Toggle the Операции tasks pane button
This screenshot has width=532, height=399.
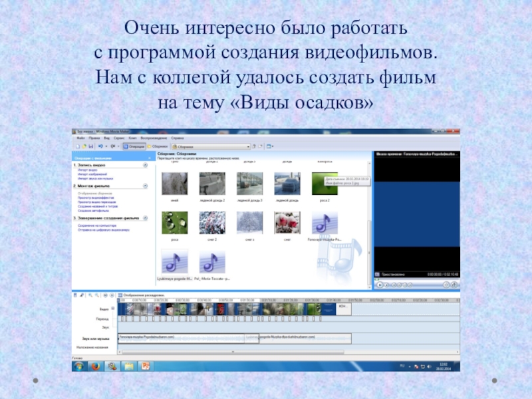[134, 146]
